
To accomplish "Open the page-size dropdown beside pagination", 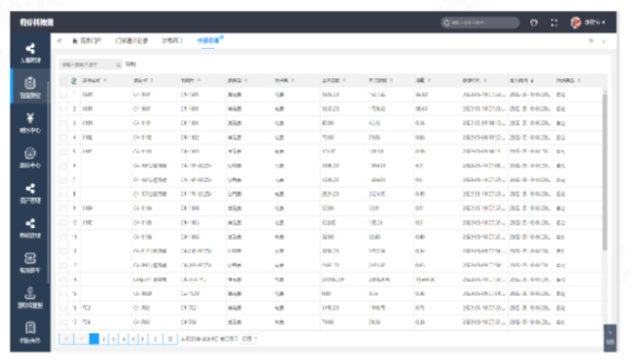I will [x=249, y=339].
